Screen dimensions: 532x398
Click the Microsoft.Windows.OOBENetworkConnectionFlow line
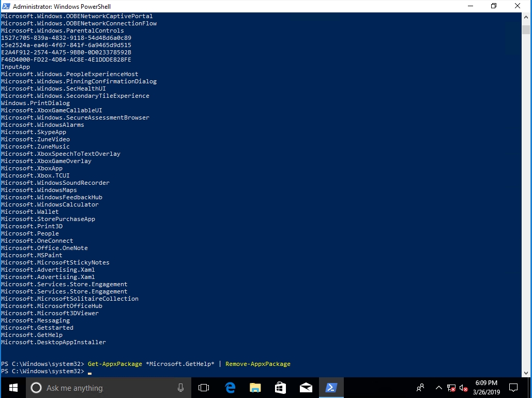[79, 23]
